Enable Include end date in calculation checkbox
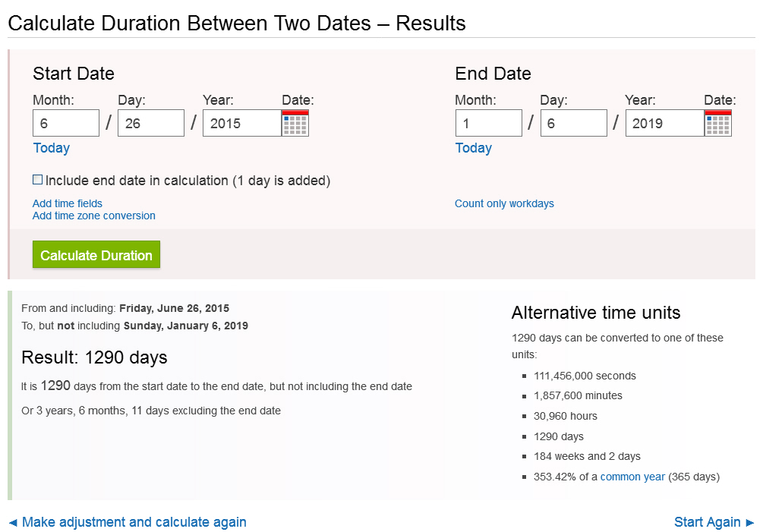The image size is (763, 532). [37, 180]
